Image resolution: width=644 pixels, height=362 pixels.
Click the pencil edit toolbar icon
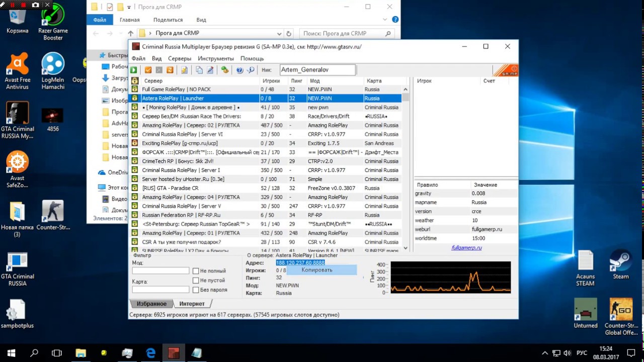210,70
